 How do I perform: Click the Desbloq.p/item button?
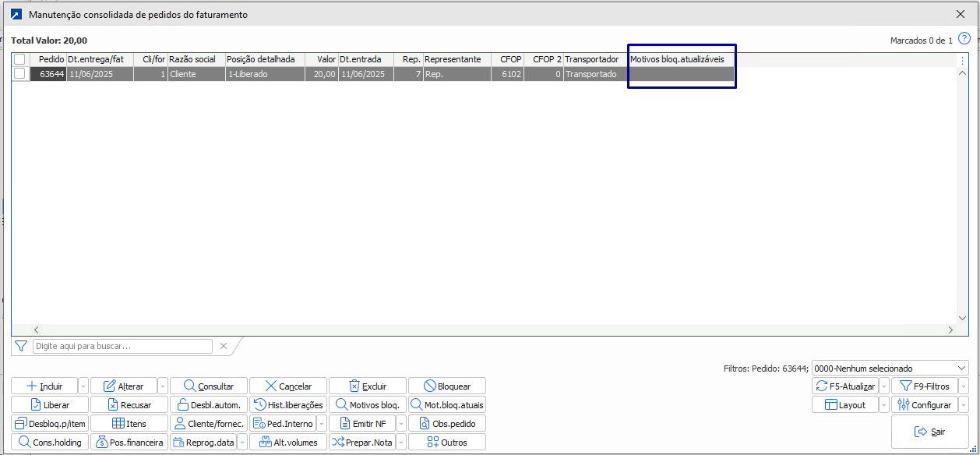tap(50, 423)
